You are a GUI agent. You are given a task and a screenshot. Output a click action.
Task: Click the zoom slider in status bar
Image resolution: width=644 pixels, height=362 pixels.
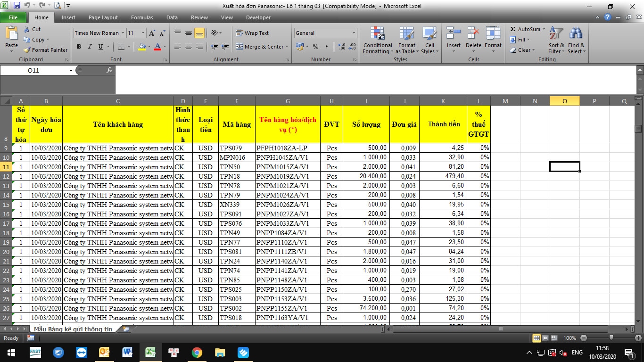pos(611,338)
